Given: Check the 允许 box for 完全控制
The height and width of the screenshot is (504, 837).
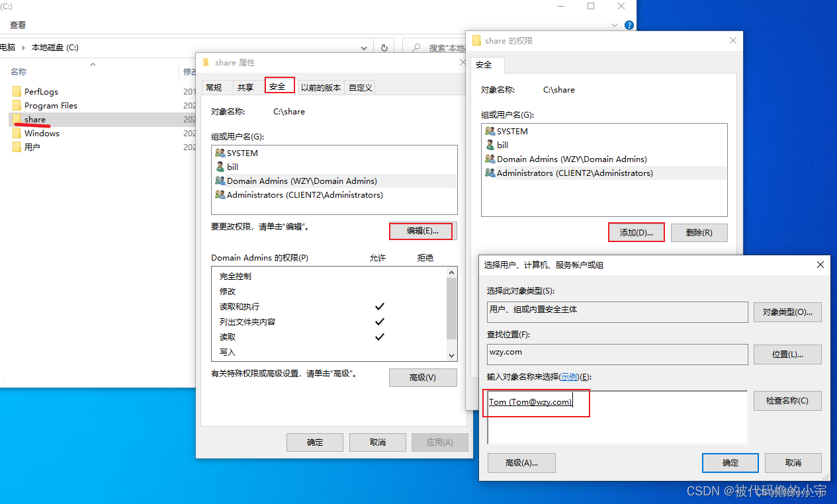Looking at the screenshot, I should 379,276.
